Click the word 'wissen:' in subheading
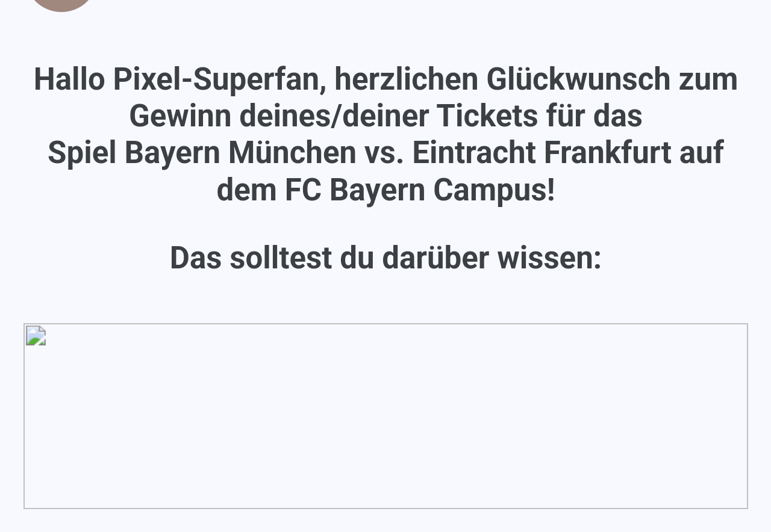This screenshot has width=771, height=532. click(x=549, y=258)
